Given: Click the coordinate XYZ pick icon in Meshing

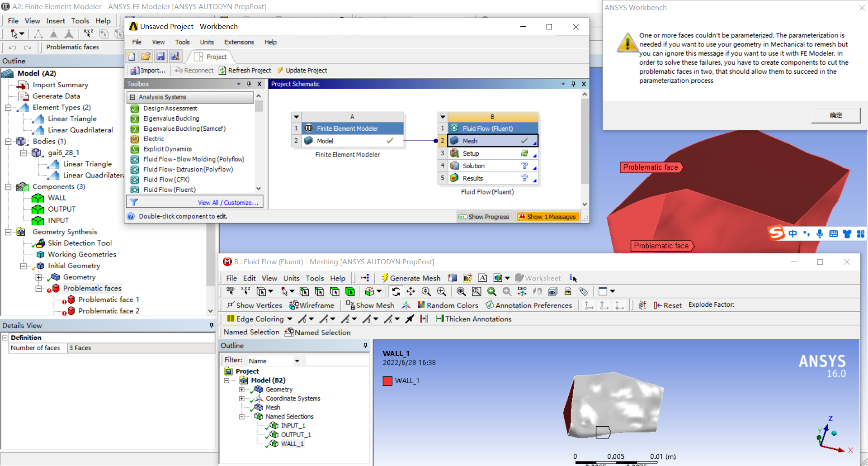Looking at the screenshot, I should coord(246,291).
